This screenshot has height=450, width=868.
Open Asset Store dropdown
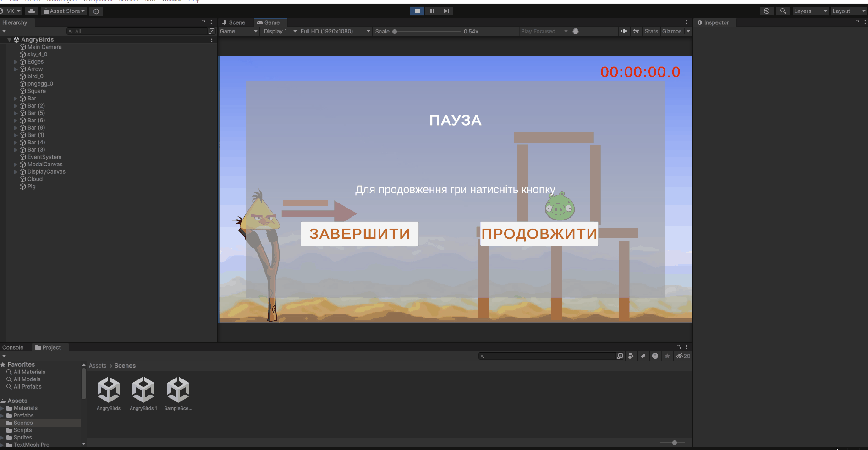tap(64, 11)
